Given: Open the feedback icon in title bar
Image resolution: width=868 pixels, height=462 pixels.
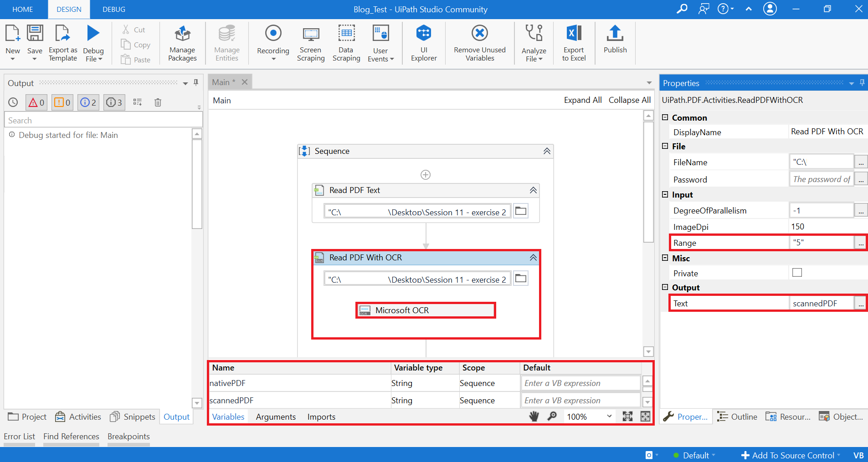Looking at the screenshot, I should click(x=704, y=9).
